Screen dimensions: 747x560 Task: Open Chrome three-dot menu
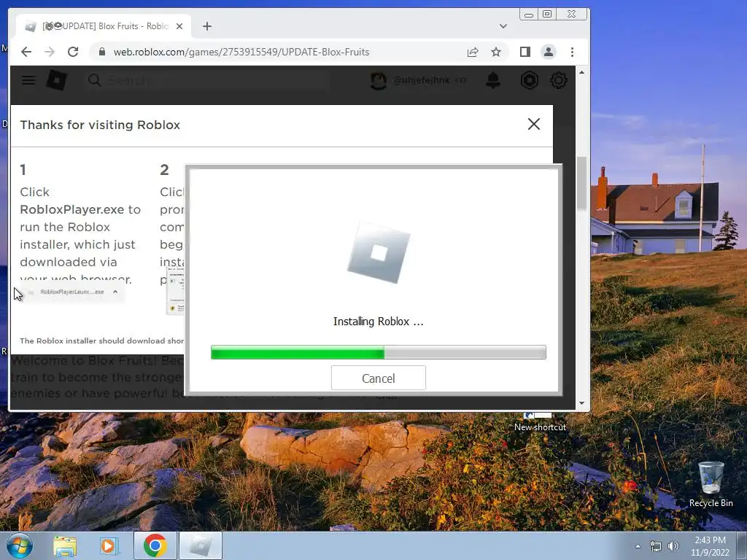click(572, 52)
